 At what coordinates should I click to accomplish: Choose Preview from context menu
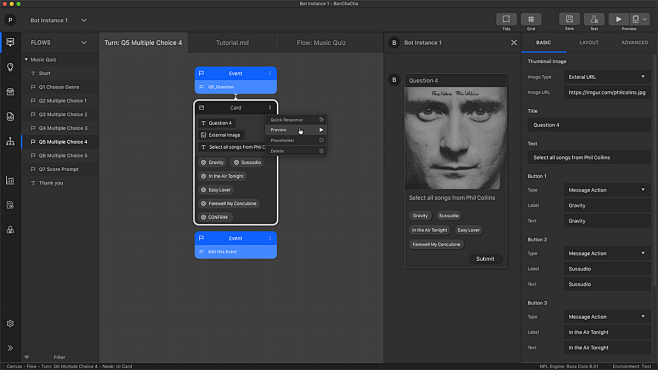point(296,130)
